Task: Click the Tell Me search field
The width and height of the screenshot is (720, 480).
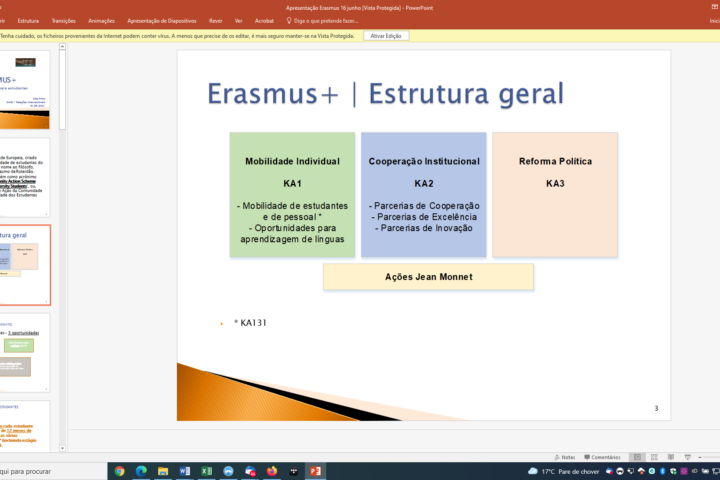Action: click(326, 21)
